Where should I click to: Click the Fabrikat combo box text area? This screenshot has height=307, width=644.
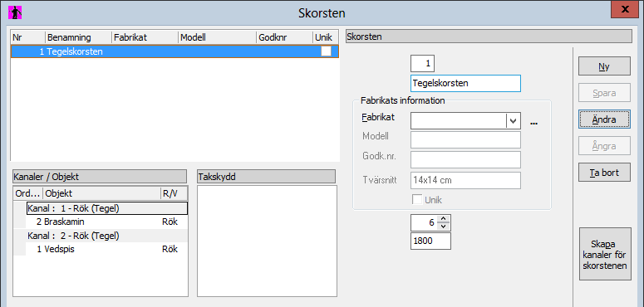(x=459, y=120)
